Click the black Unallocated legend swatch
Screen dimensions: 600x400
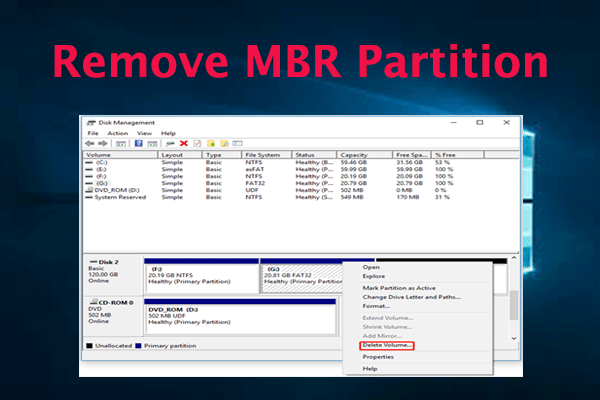pos(88,345)
